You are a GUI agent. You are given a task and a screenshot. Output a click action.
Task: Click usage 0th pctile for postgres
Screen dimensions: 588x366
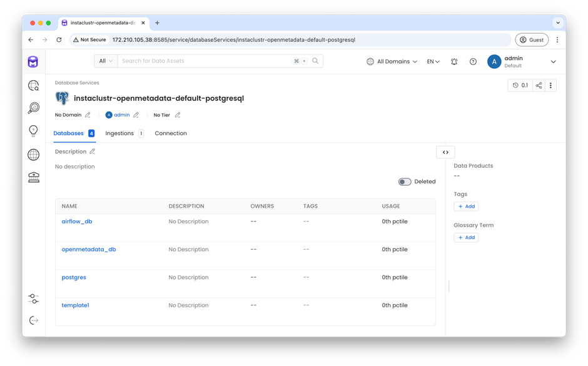click(x=395, y=277)
